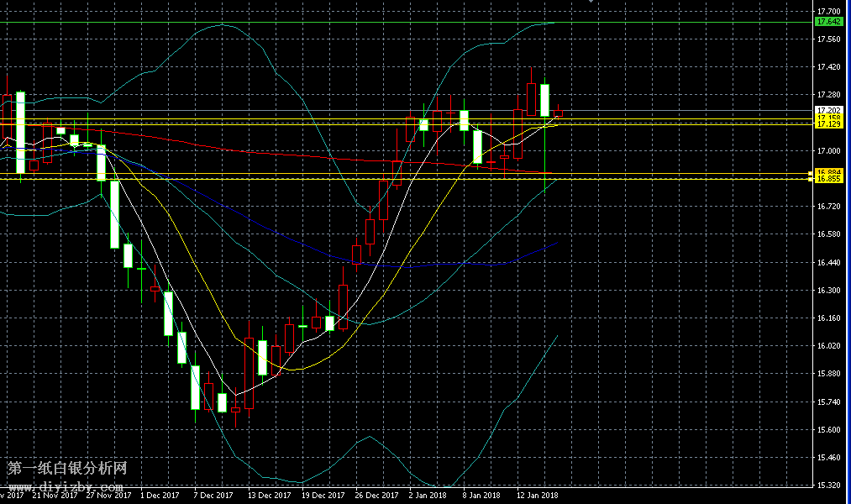Open the www.diyizby.com watermark link
Viewport: 851px width, 504px height.
(66, 486)
